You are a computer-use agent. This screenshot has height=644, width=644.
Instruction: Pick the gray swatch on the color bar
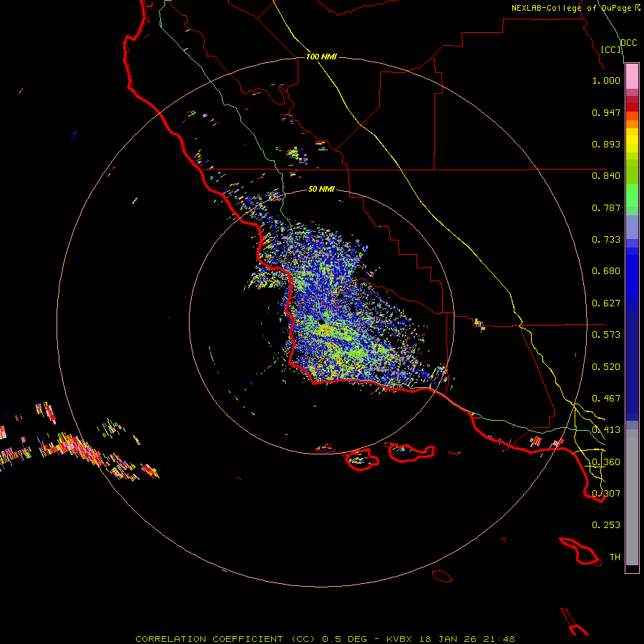632,497
